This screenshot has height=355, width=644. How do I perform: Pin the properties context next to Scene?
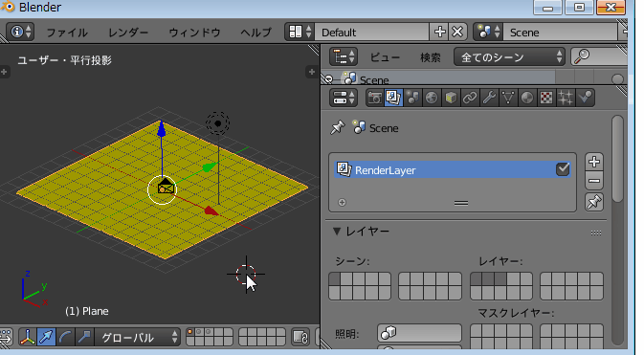338,128
